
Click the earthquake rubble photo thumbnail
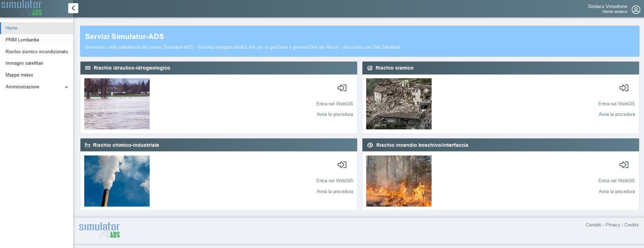click(399, 104)
